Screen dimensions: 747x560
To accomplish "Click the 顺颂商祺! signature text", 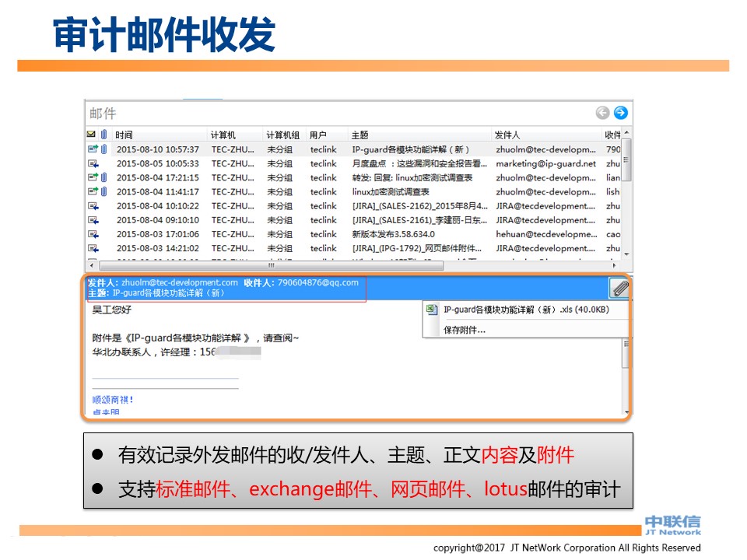I will [x=113, y=400].
